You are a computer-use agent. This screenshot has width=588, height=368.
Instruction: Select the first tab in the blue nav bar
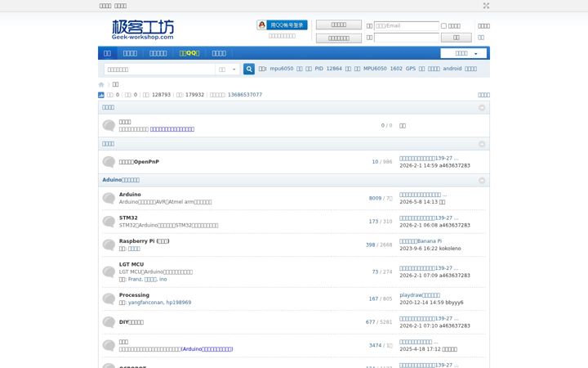tap(107, 53)
